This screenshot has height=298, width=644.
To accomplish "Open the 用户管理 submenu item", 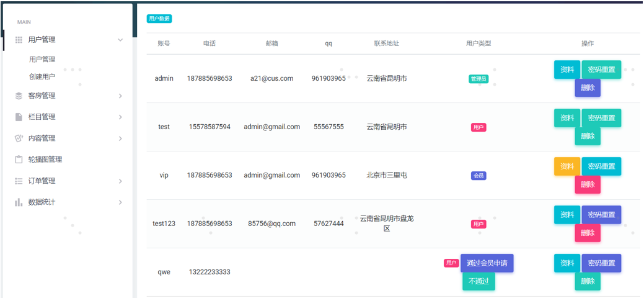I will tap(42, 59).
